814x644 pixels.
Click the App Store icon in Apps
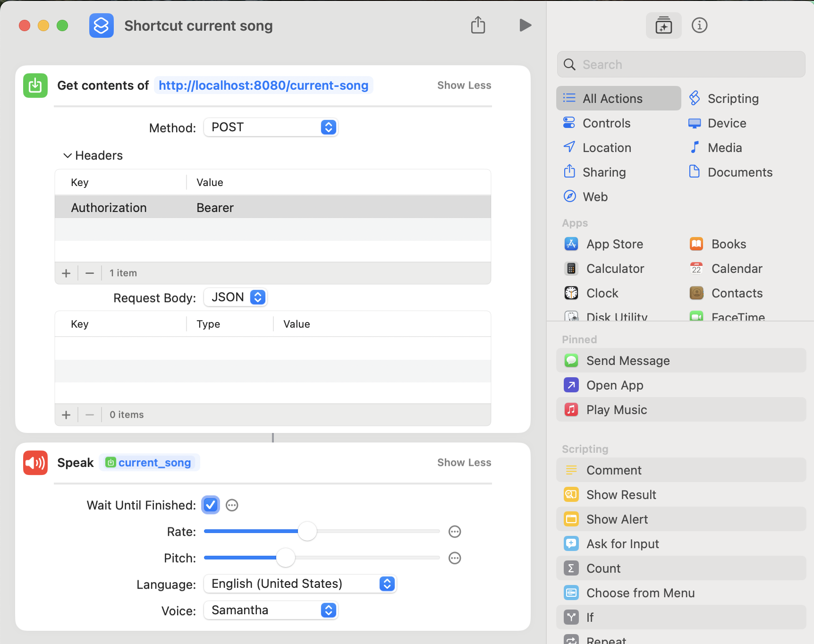[571, 244]
